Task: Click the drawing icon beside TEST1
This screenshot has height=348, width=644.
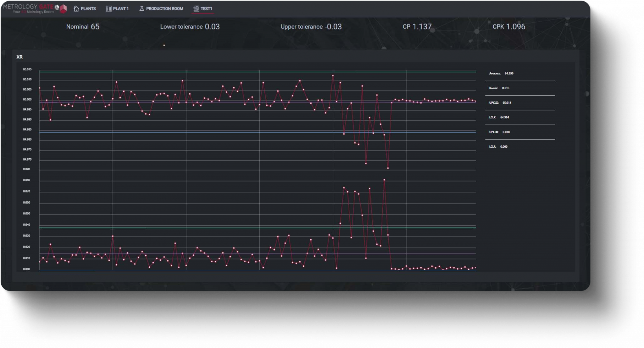Action: 196,8
